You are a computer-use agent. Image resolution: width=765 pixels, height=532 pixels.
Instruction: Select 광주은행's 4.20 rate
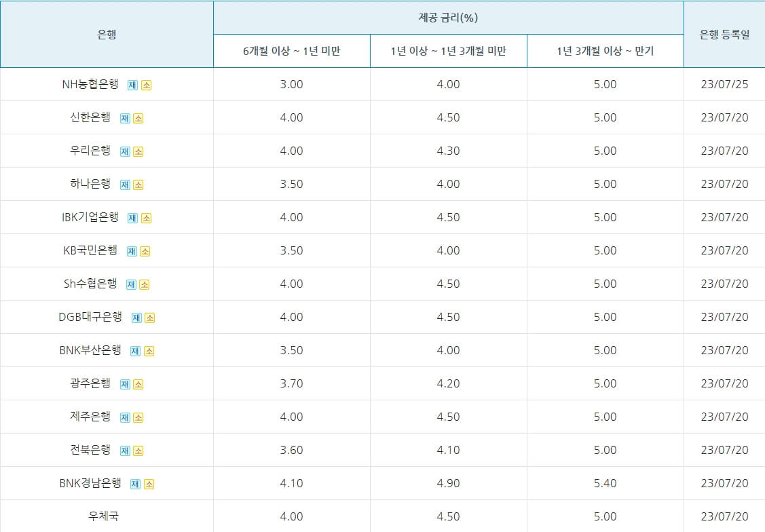click(x=449, y=383)
